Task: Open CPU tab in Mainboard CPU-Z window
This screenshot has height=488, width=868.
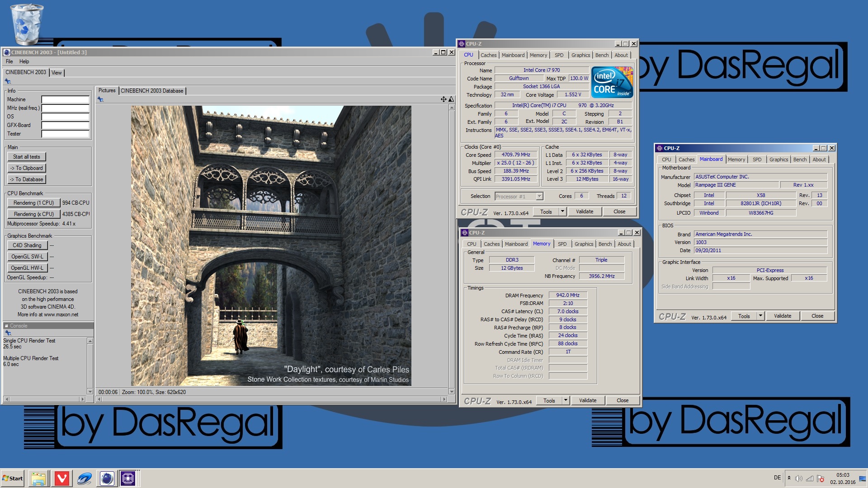Action: [x=666, y=160]
